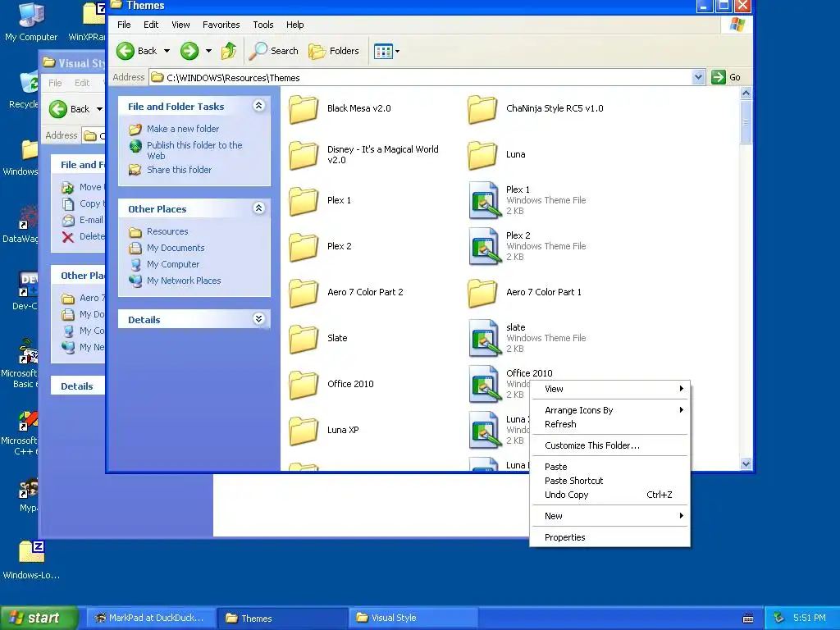The image size is (840, 630).
Task: Open Arrange Icons By submenu
Action: [609, 410]
